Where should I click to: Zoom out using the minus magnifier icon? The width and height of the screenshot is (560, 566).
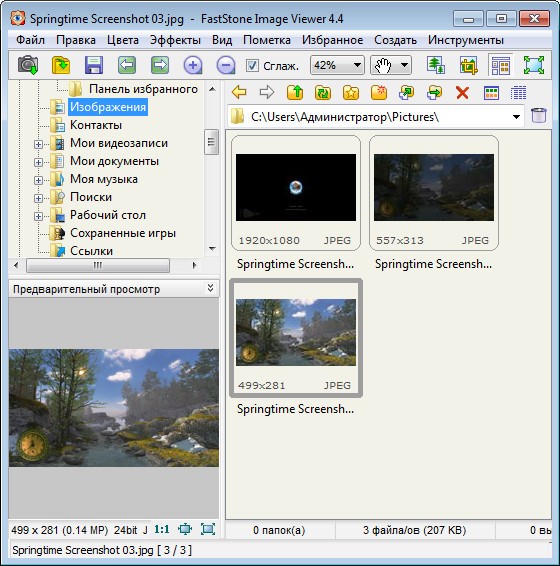coord(226,65)
